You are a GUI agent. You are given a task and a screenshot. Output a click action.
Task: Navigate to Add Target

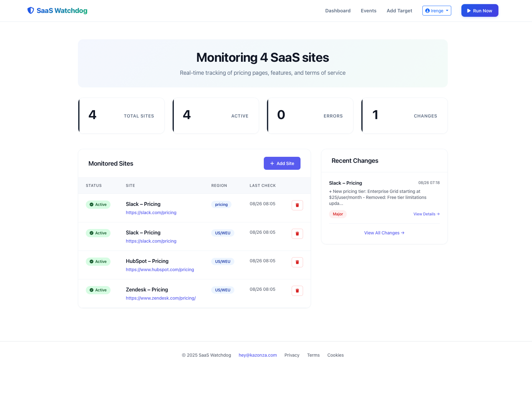pos(399,11)
